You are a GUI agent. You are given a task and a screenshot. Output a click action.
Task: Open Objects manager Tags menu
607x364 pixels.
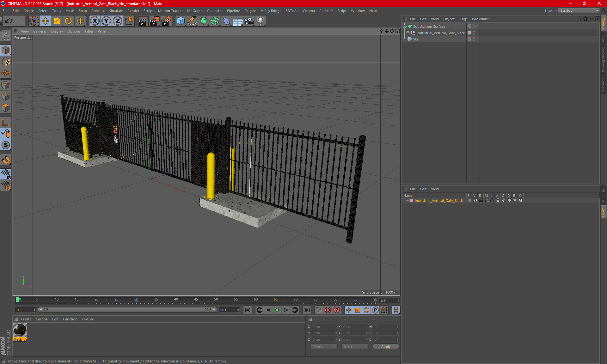coord(463,19)
